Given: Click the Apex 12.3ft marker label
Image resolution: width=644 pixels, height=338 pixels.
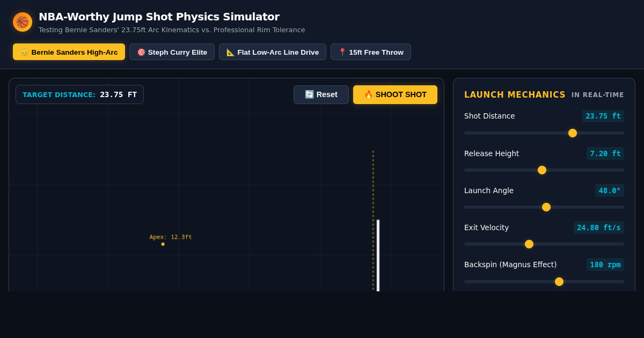Looking at the screenshot, I should point(171,237).
